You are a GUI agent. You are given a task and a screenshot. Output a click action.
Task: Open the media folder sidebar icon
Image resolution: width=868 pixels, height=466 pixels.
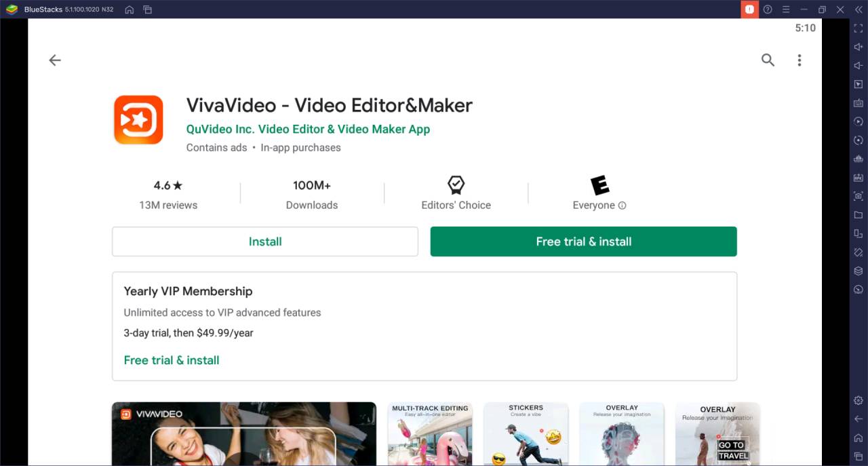(859, 215)
